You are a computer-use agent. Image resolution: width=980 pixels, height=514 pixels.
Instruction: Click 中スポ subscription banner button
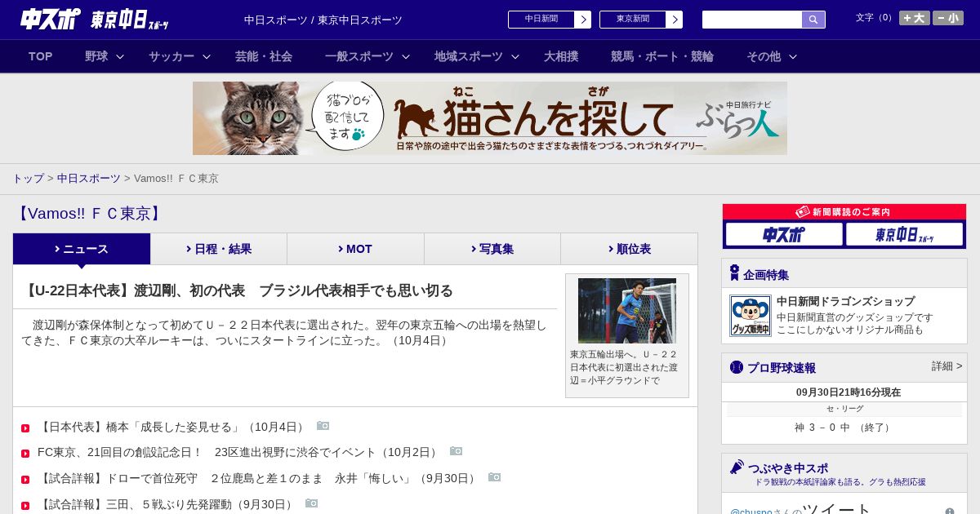coord(784,235)
